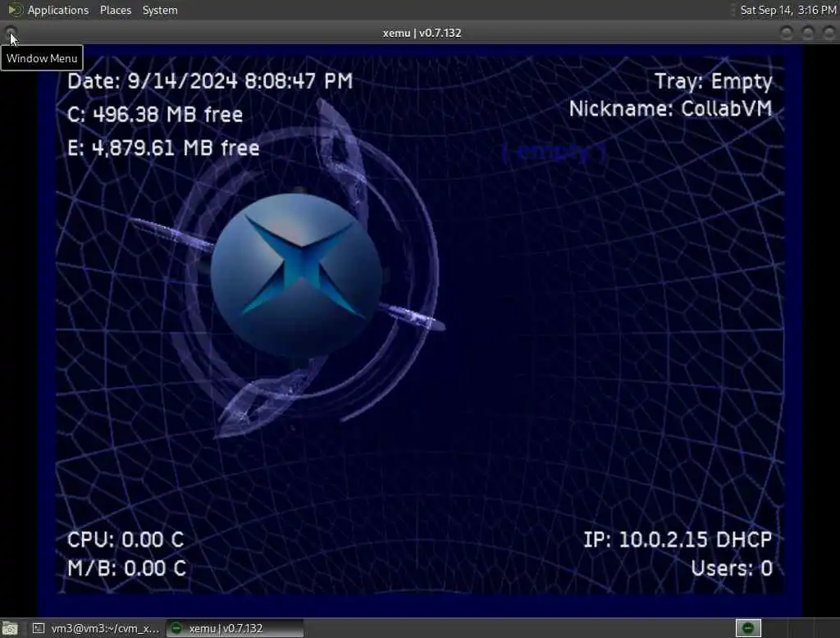Minimize the xemu window
840x638 pixels.
tap(787, 34)
